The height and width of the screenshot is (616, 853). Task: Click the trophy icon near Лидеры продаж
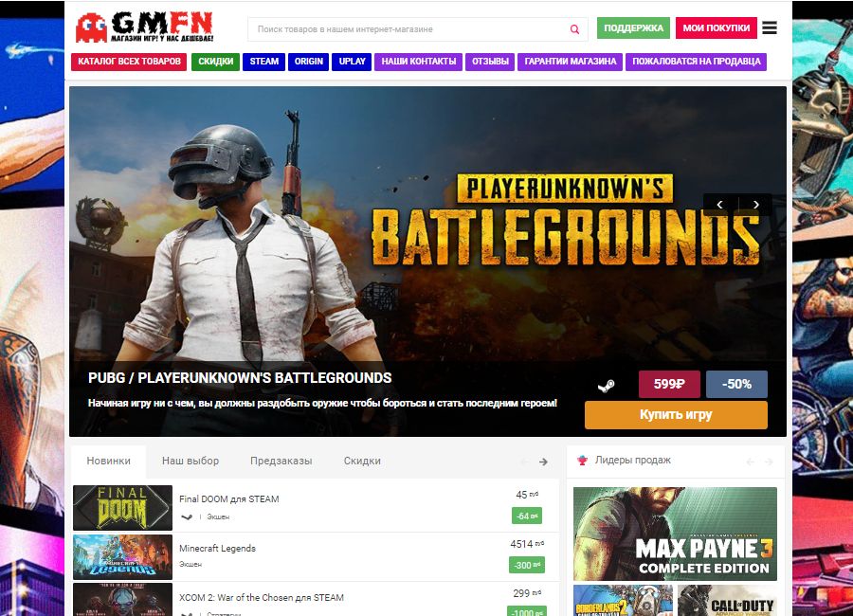tap(582, 461)
